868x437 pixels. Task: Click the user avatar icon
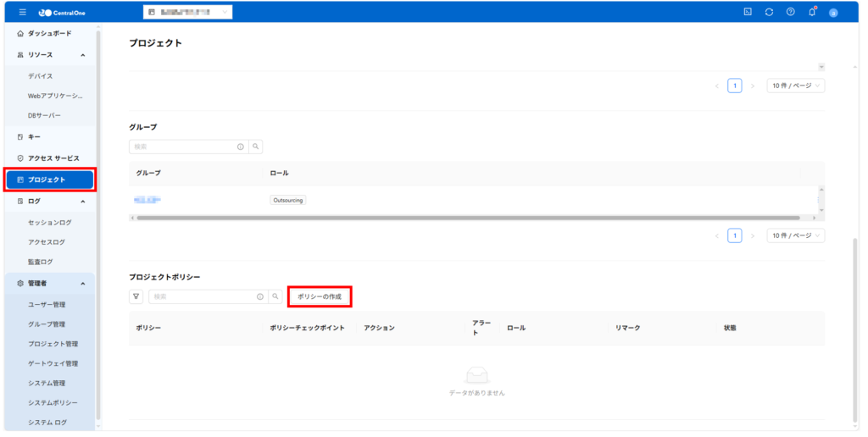tap(833, 12)
